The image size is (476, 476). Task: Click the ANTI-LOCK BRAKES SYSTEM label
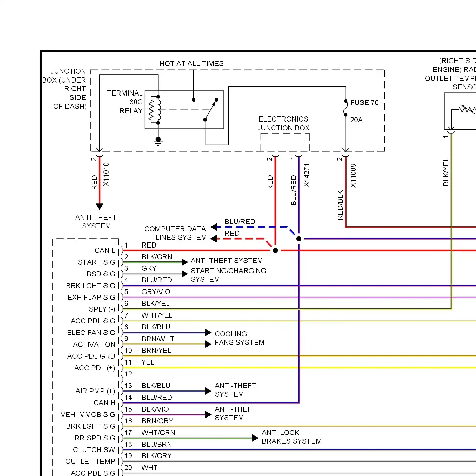[292, 437]
